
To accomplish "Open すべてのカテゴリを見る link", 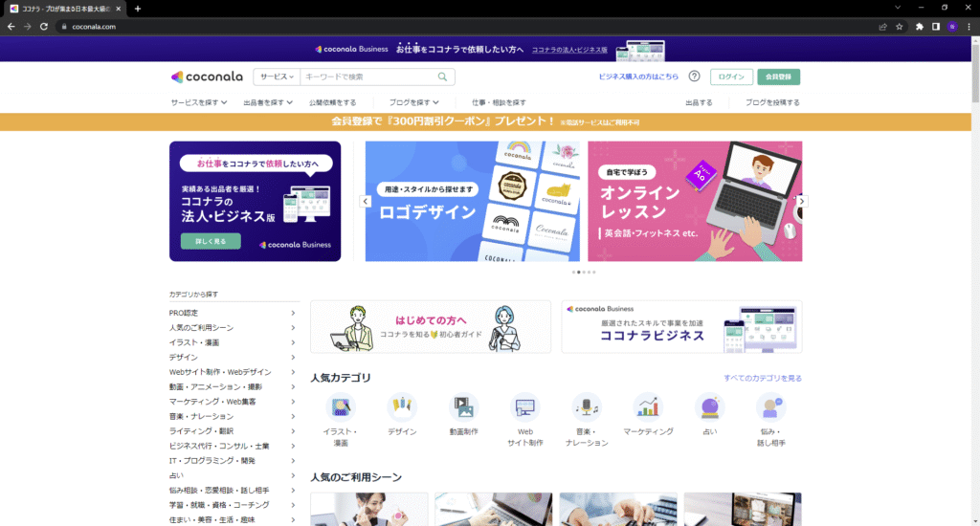I will (x=763, y=378).
